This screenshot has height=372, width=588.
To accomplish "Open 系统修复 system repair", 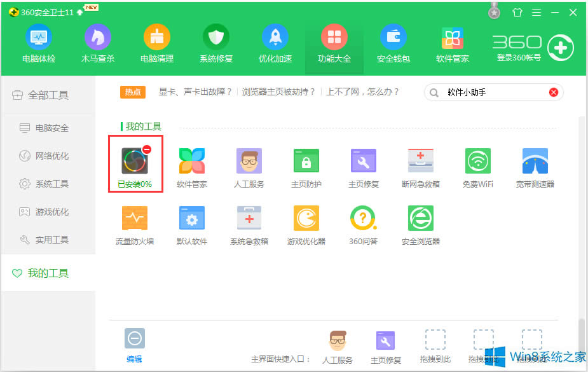I will (215, 43).
